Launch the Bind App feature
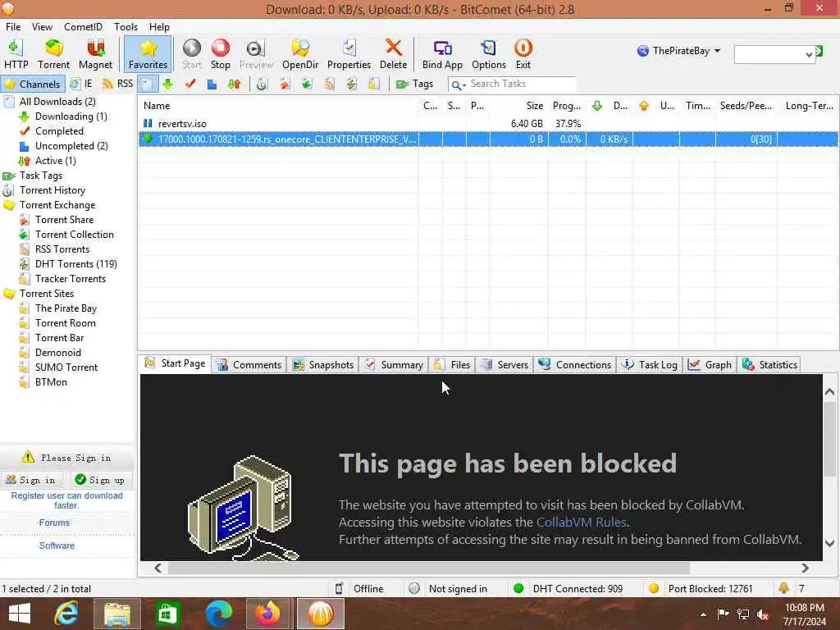The image size is (840, 630). coord(442,54)
